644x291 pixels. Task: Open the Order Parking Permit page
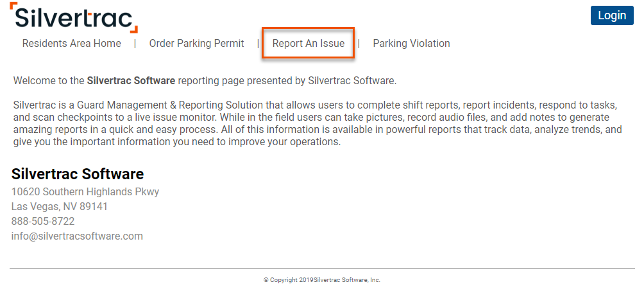(x=196, y=44)
